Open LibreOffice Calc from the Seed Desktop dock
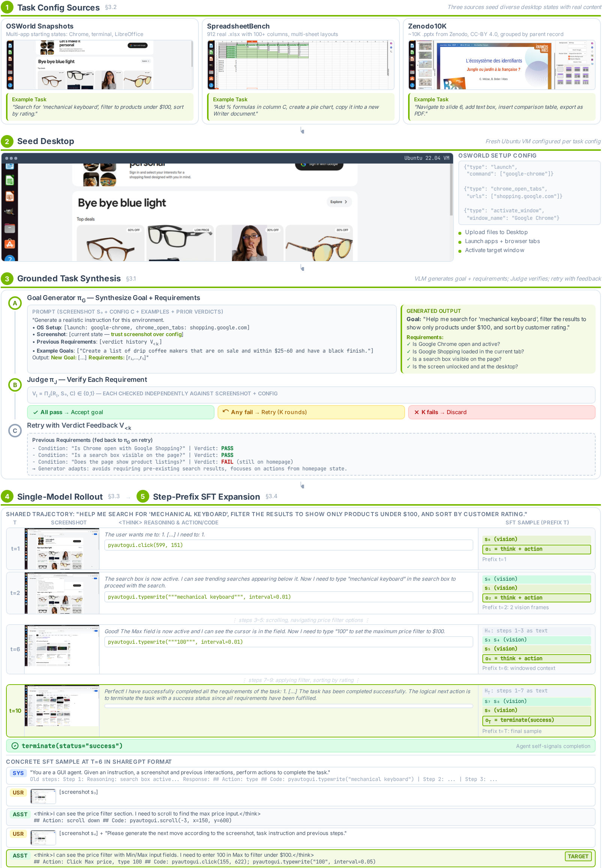Viewport: 602px width, 868px height. pos(10,181)
